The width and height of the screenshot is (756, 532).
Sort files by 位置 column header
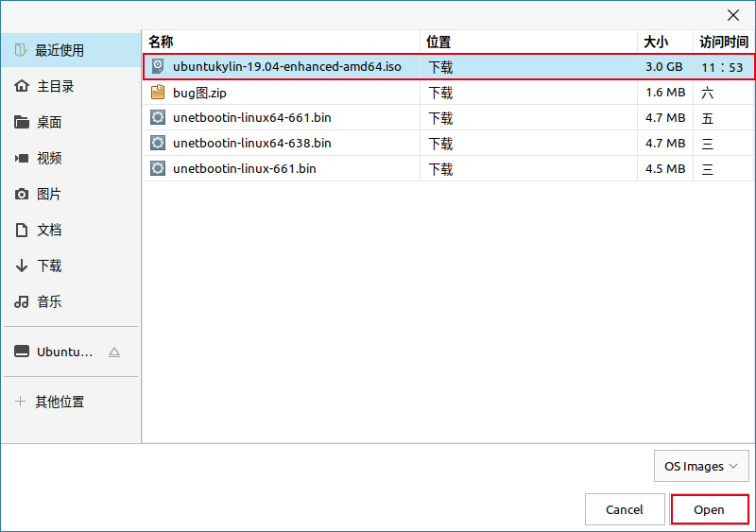[x=528, y=42]
